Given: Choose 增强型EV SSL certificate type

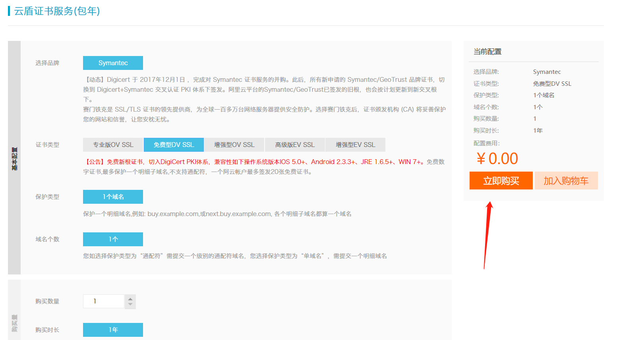Looking at the screenshot, I should 355,145.
